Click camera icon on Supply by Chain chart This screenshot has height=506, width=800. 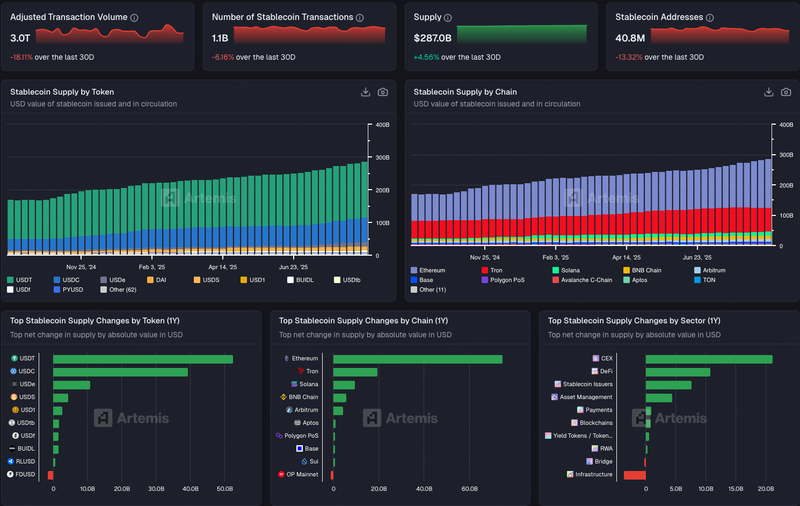click(786, 92)
